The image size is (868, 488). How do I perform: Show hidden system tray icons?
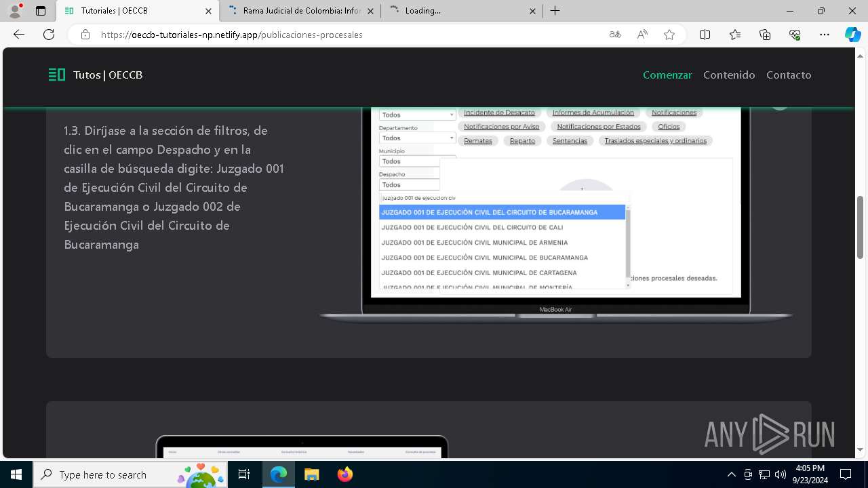[731, 474]
